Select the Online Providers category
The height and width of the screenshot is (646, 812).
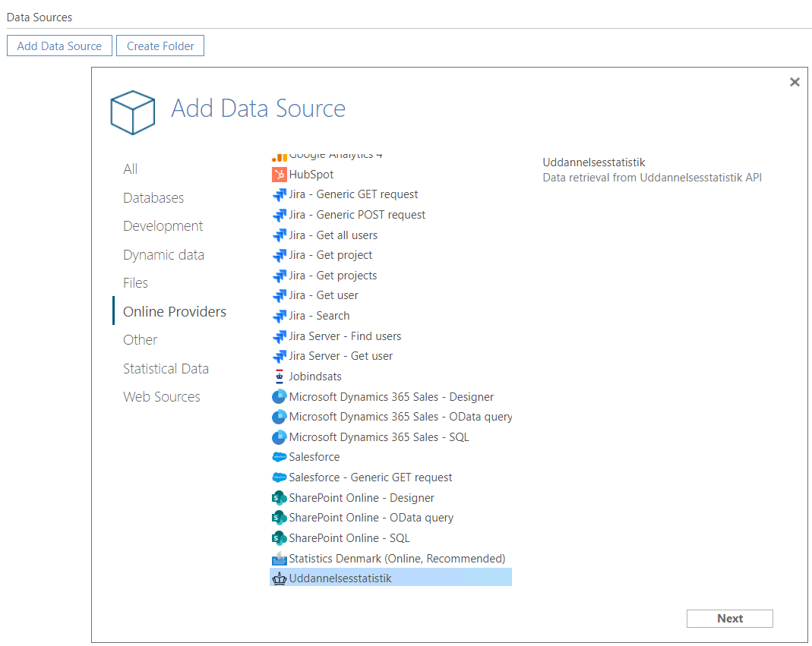(x=175, y=311)
